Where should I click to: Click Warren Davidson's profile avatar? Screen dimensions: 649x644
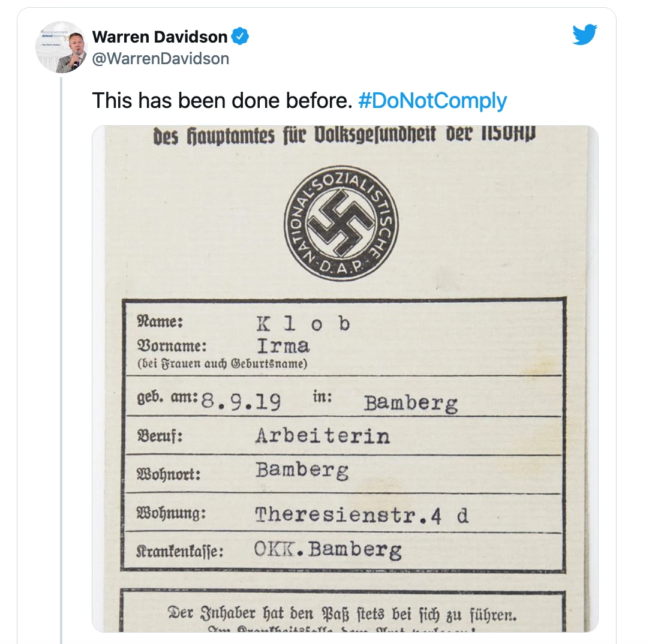(x=63, y=47)
